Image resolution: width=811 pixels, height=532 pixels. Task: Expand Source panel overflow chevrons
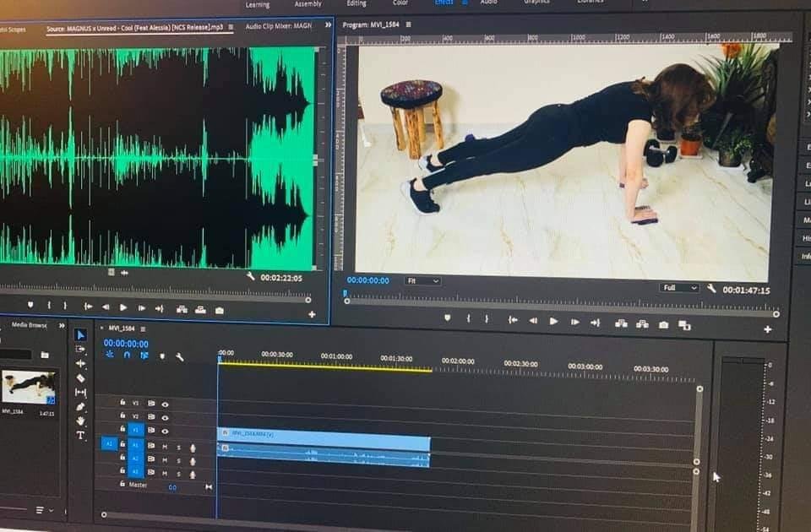point(328,24)
